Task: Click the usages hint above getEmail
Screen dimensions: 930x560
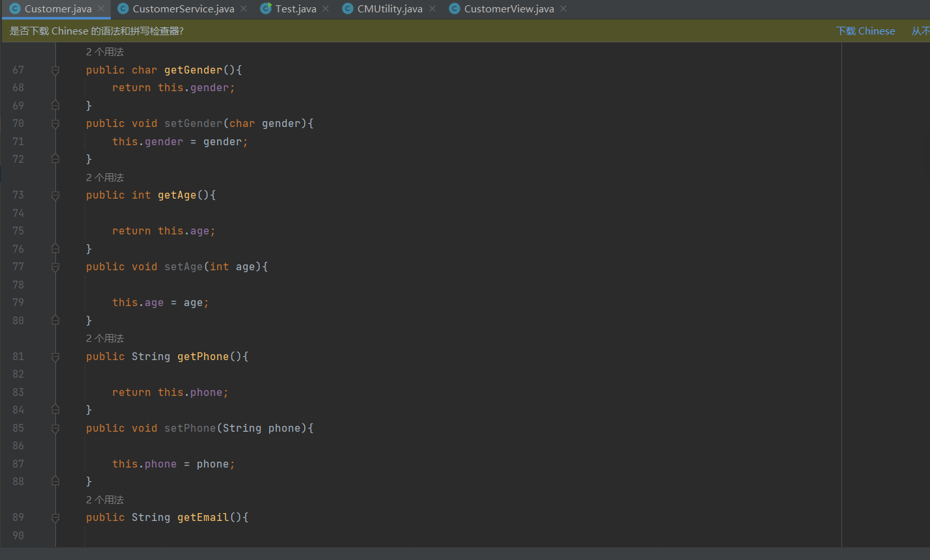Action: tap(105, 499)
